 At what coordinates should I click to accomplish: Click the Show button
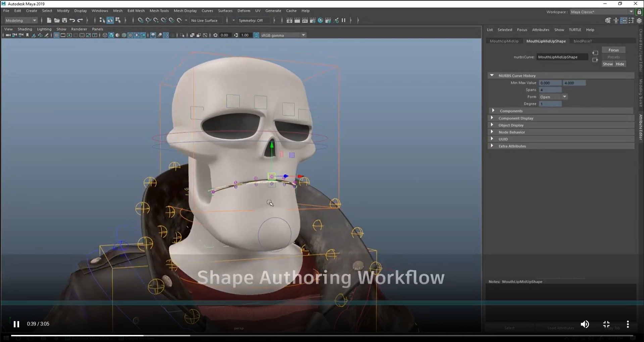tap(608, 64)
